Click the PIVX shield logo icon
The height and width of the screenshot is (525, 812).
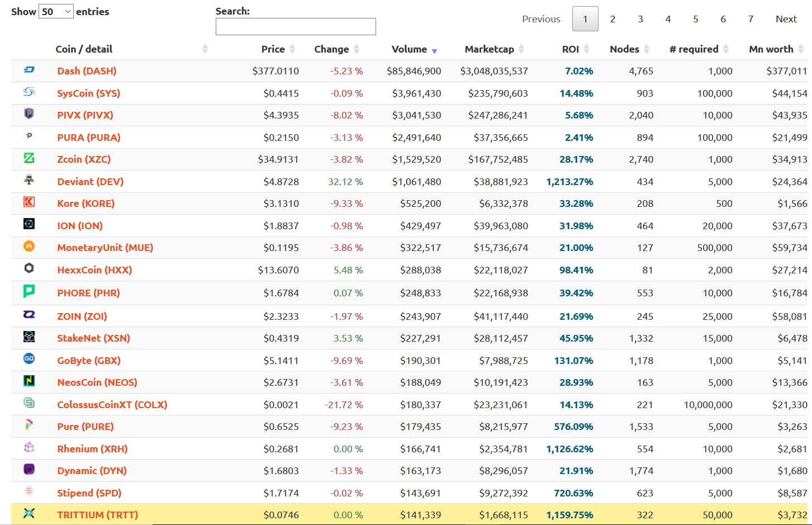[29, 113]
